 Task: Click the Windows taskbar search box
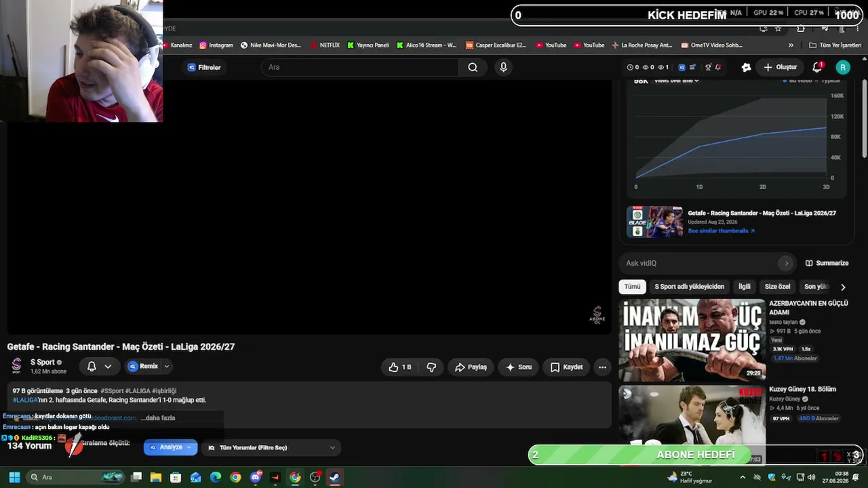coord(75,477)
